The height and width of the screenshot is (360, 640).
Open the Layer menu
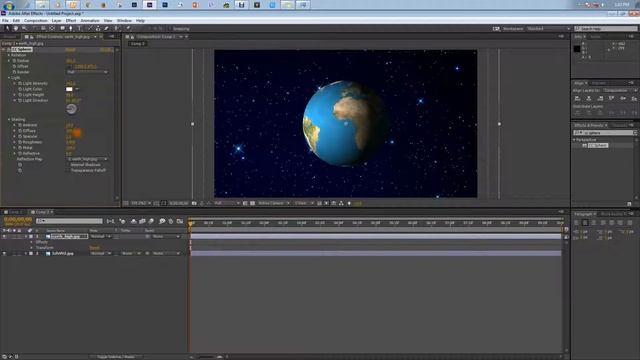[56, 20]
